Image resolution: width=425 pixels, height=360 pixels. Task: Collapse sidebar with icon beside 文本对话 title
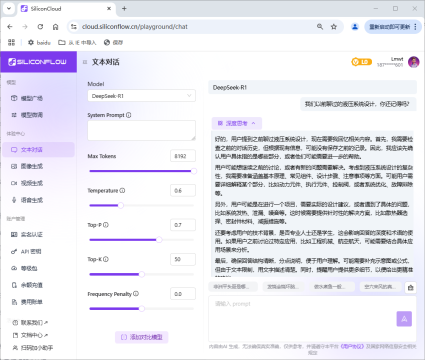click(85, 62)
